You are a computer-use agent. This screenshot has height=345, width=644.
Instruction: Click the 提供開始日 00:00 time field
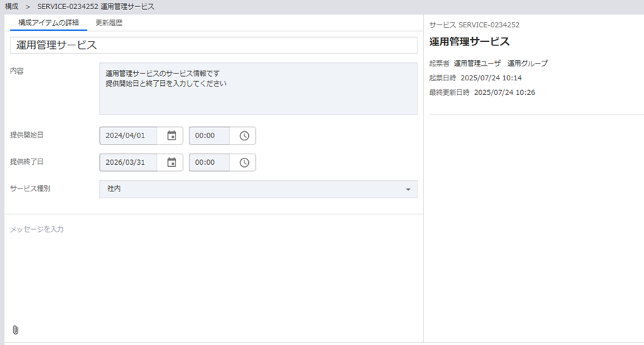(208, 135)
